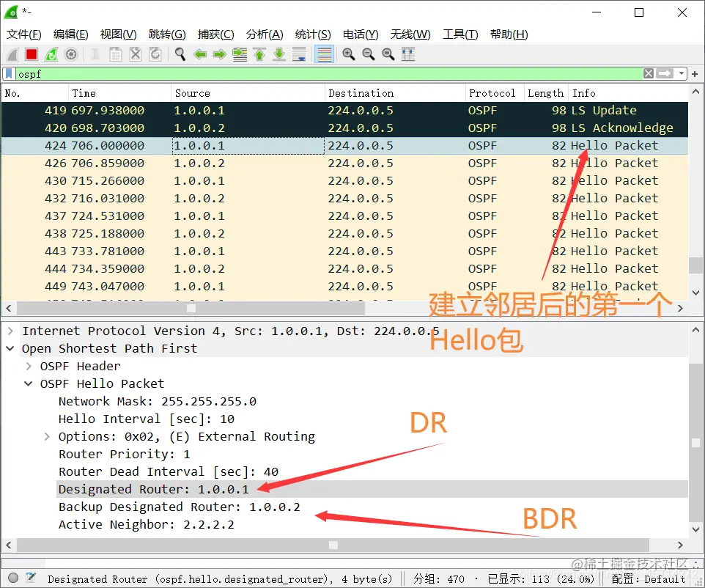Expand the OSPF Header subtree
The image size is (705, 588).
tap(29, 366)
